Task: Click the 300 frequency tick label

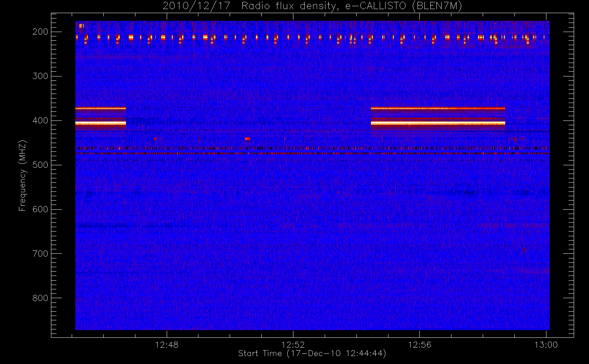Action: pyautogui.click(x=40, y=76)
